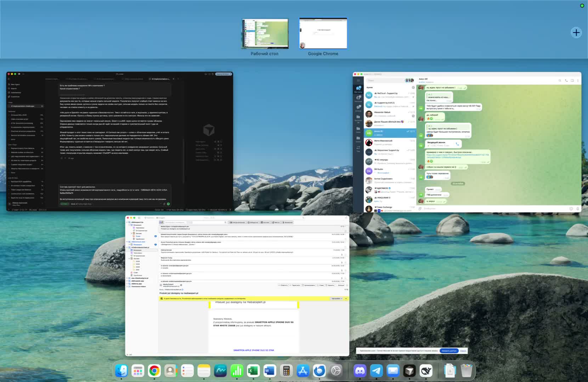Open emoji picker in Telegram message box

571,209
